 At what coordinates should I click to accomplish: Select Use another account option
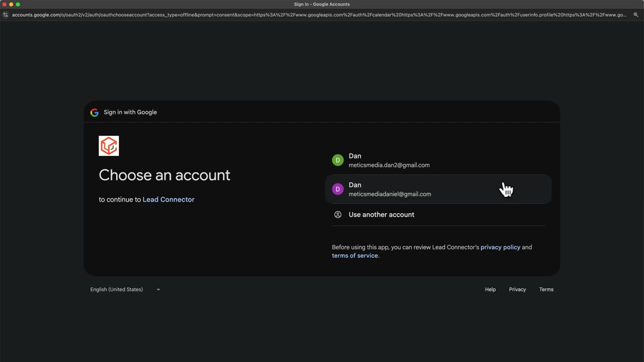(438, 215)
